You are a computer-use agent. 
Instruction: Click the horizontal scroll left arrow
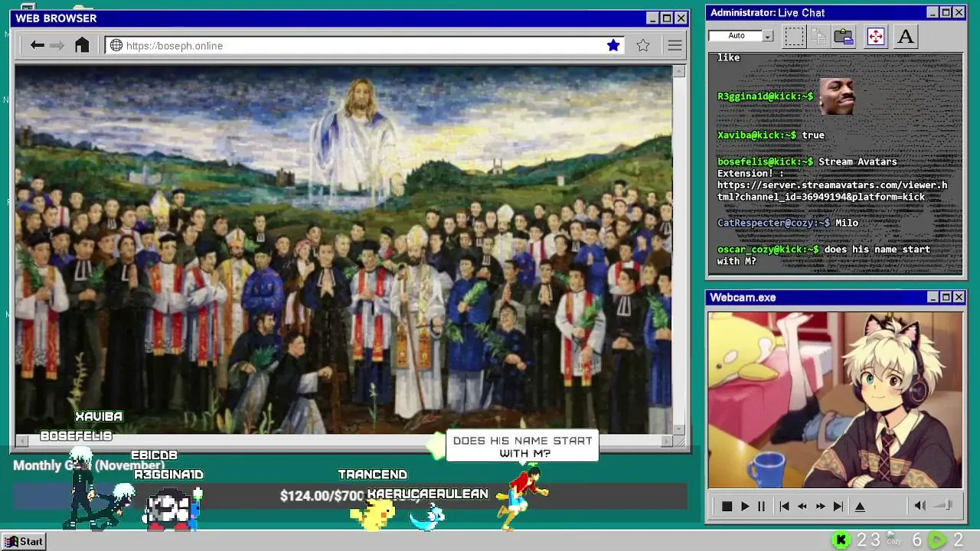23,440
